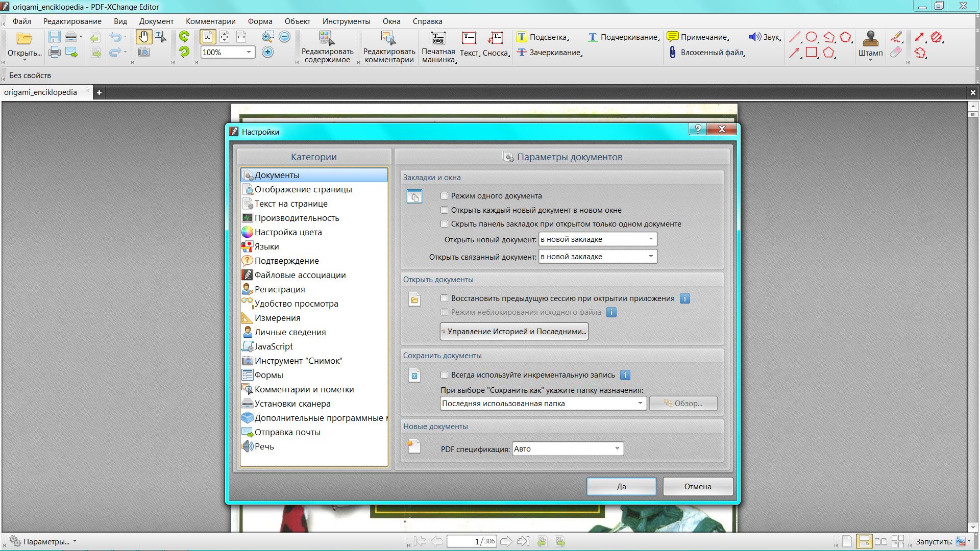Select the Eraser tool
Viewport: 980px width, 551px height.
point(896,52)
